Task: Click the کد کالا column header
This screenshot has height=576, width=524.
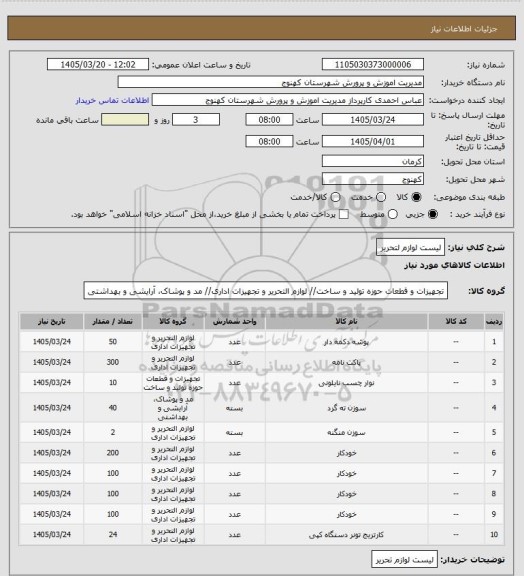Action: pos(456,321)
